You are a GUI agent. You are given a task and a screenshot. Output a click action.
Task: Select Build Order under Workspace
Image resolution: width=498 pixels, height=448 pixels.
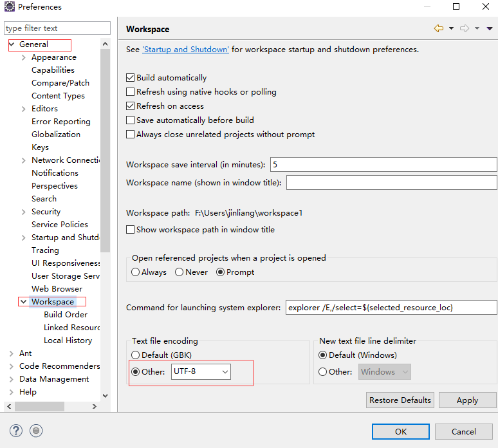tap(66, 315)
